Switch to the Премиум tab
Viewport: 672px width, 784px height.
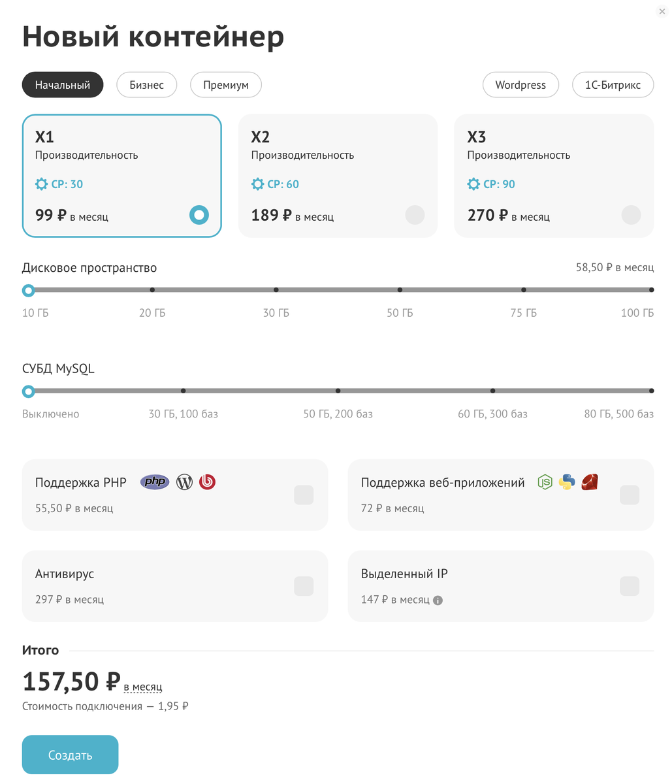(226, 85)
